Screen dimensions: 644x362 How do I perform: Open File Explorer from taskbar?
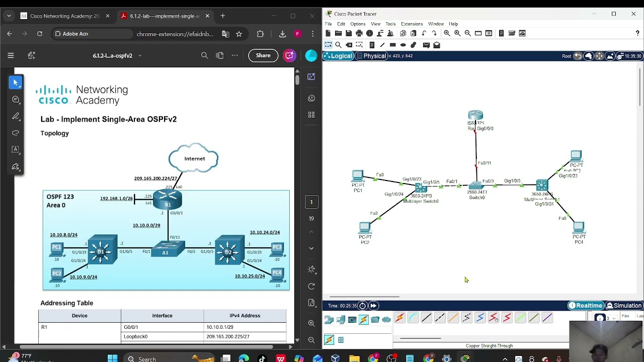(x=354, y=358)
